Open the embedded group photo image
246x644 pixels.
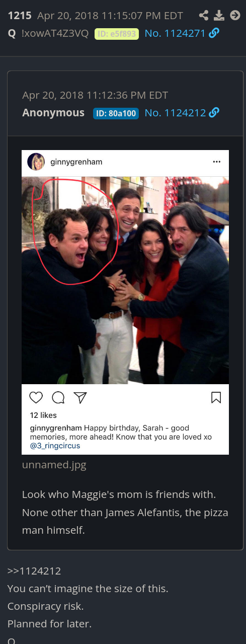pyautogui.click(x=125, y=280)
